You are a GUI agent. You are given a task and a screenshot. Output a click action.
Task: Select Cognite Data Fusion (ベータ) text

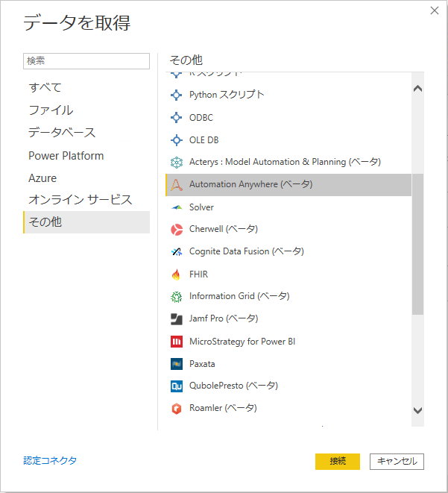(247, 251)
